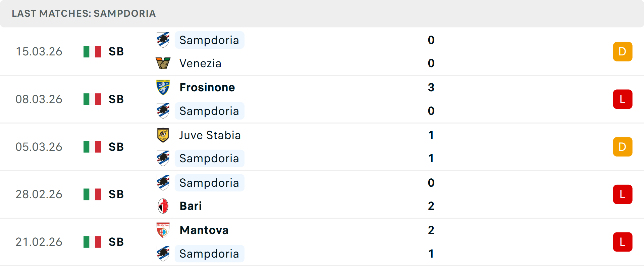Screen dimensions: 644x266
Task: Click the Sampdoria crest beside Frosinone score
Action: [163, 111]
